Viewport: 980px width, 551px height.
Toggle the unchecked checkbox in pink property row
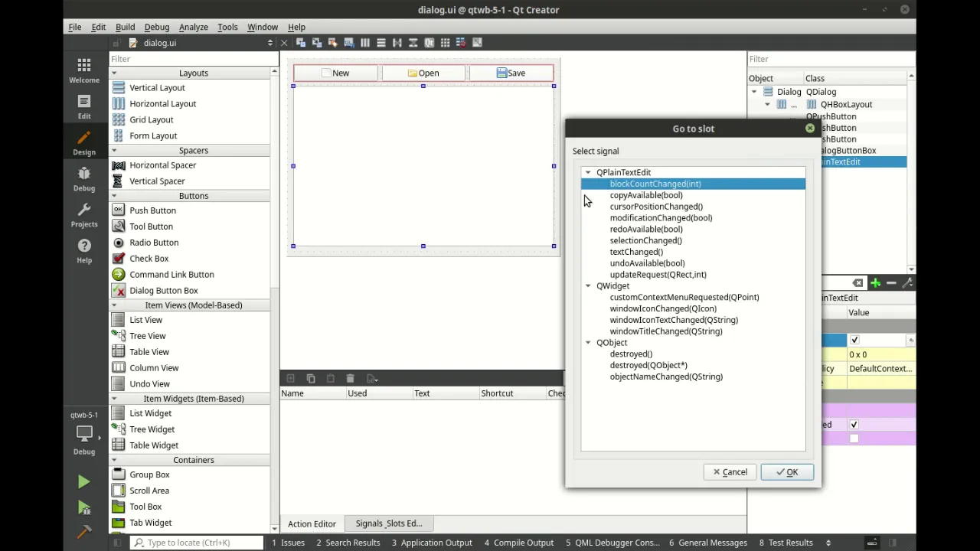854,439
